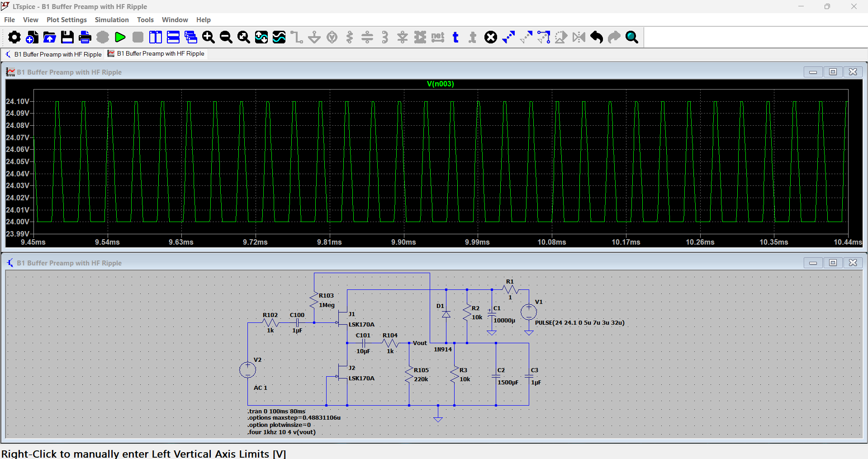Place a Diode component
The width and height of the screenshot is (868, 459).
(x=403, y=37)
